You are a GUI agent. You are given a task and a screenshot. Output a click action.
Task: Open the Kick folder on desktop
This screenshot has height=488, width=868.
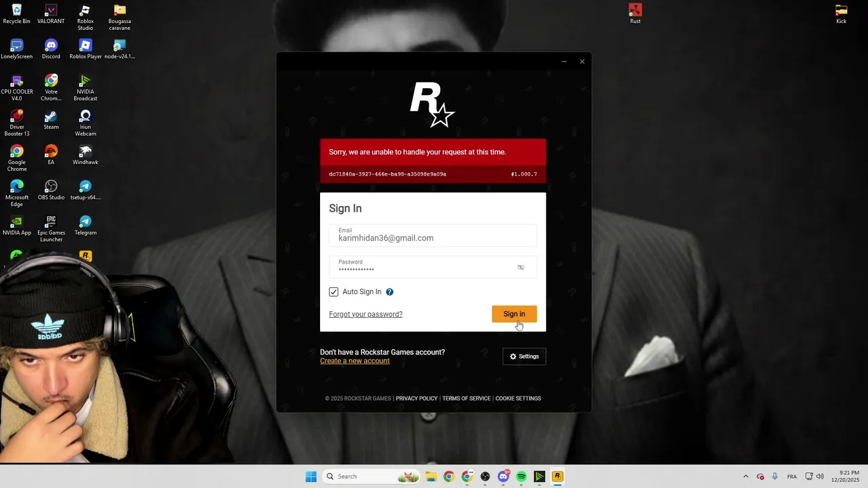pos(841,14)
